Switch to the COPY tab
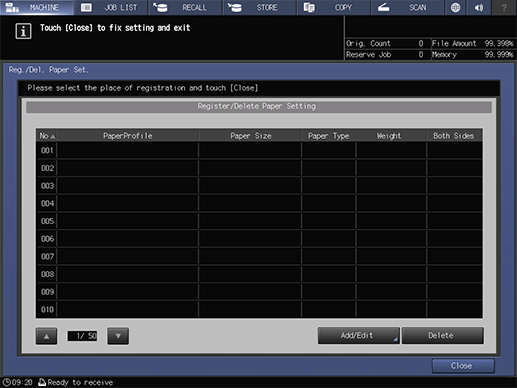 334,7
